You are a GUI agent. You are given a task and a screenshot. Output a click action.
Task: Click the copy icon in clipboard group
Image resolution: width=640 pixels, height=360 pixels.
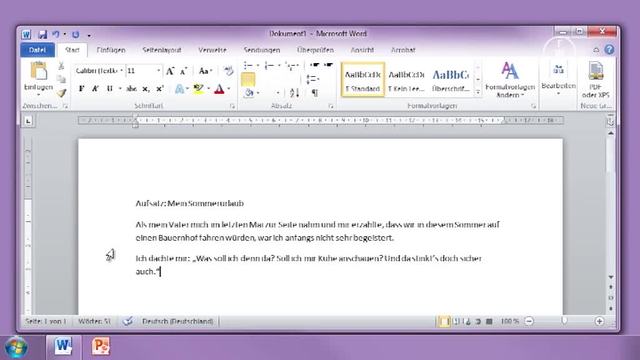(61, 79)
